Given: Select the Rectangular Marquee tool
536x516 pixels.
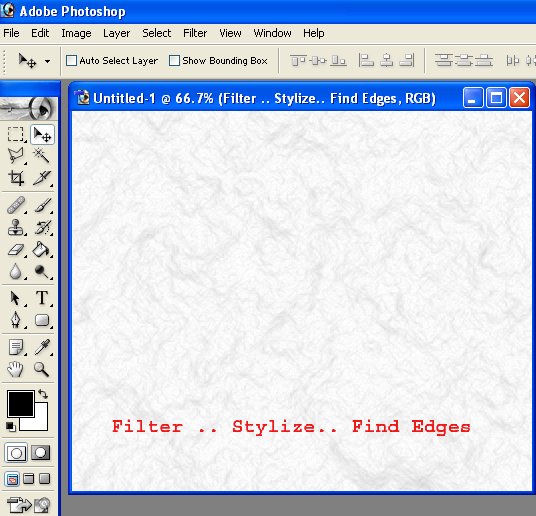Looking at the screenshot, I should click(x=16, y=134).
